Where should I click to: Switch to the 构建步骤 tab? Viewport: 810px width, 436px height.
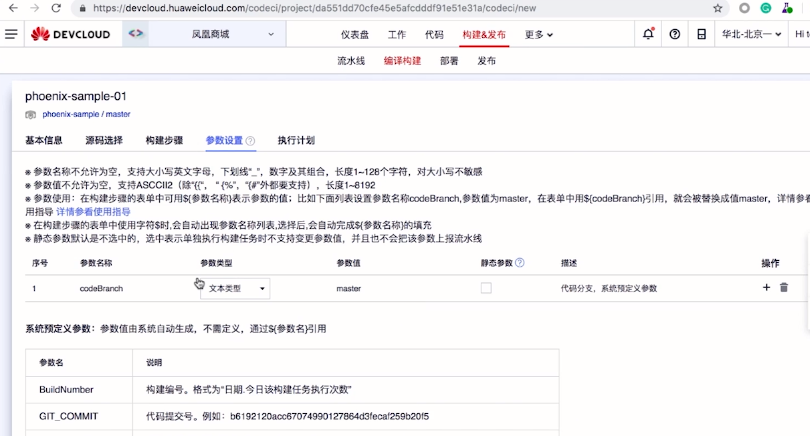coord(164,141)
